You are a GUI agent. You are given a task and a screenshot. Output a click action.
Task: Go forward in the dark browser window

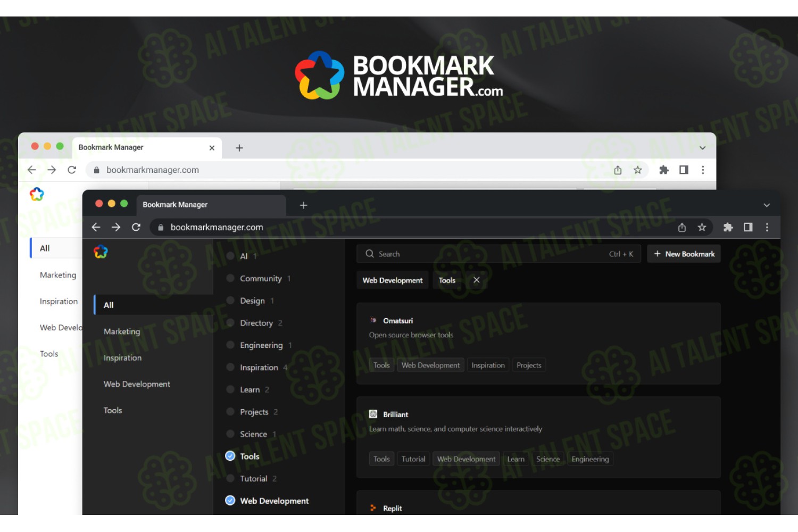click(x=116, y=227)
